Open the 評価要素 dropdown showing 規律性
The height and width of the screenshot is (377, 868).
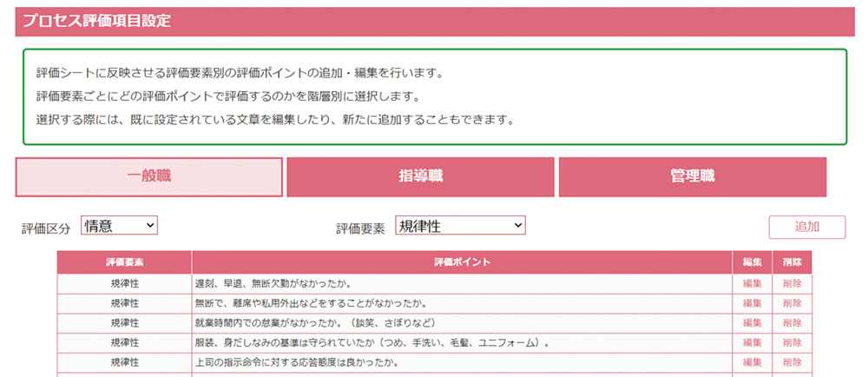point(460,226)
